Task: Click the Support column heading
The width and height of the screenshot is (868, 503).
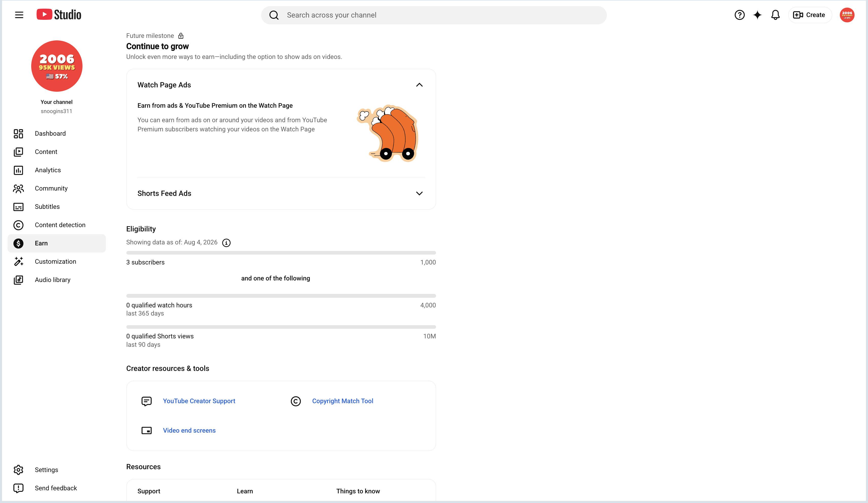Action: [x=149, y=491]
